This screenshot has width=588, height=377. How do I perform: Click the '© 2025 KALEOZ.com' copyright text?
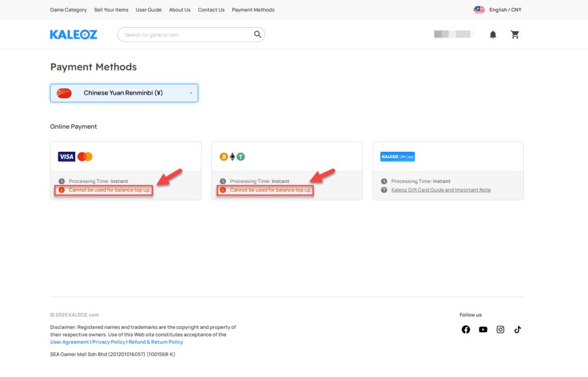pos(75,315)
